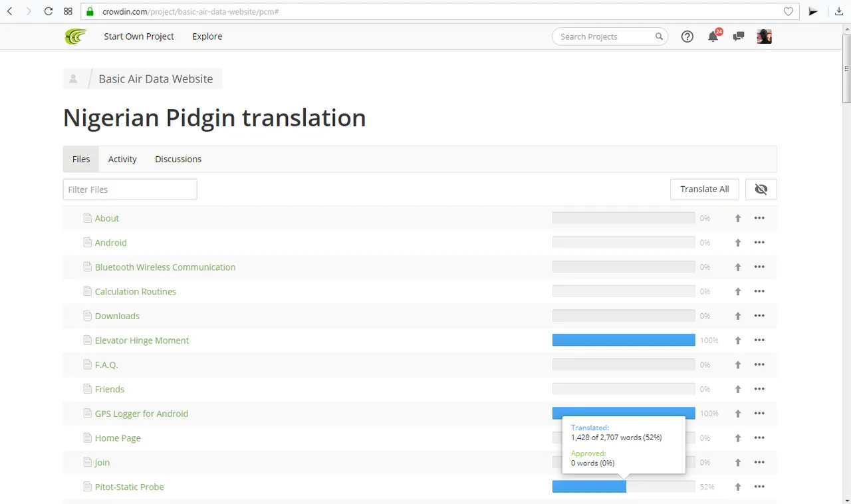Click the browser send arrow icon

click(813, 11)
